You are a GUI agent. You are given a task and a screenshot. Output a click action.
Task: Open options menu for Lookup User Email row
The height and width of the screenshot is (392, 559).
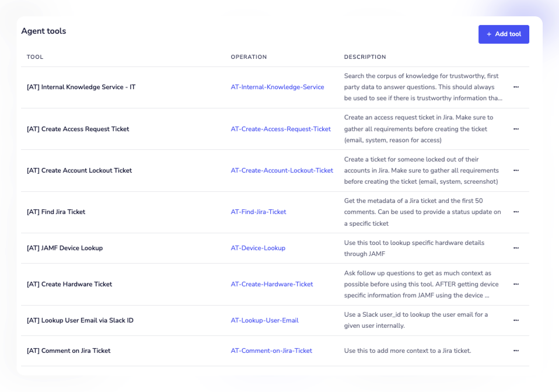pyautogui.click(x=516, y=320)
